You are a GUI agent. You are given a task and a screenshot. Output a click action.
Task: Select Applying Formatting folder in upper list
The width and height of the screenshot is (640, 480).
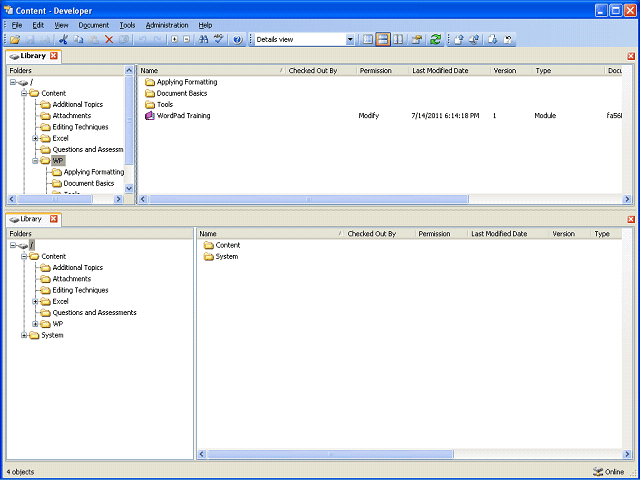click(x=181, y=82)
